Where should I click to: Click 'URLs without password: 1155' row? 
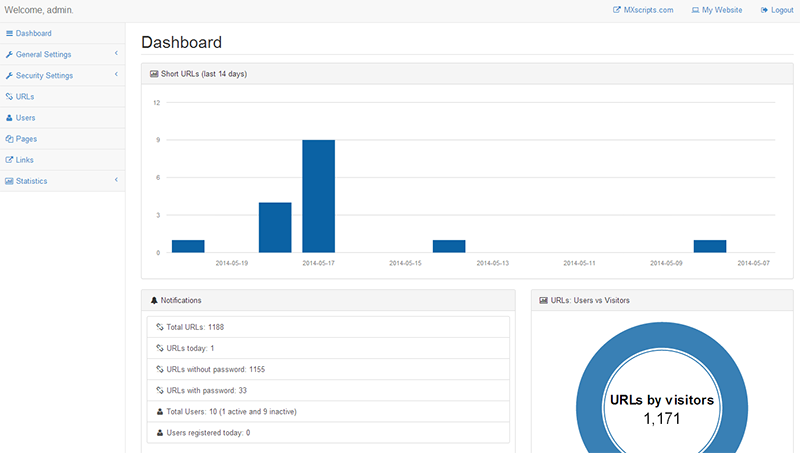(x=328, y=369)
